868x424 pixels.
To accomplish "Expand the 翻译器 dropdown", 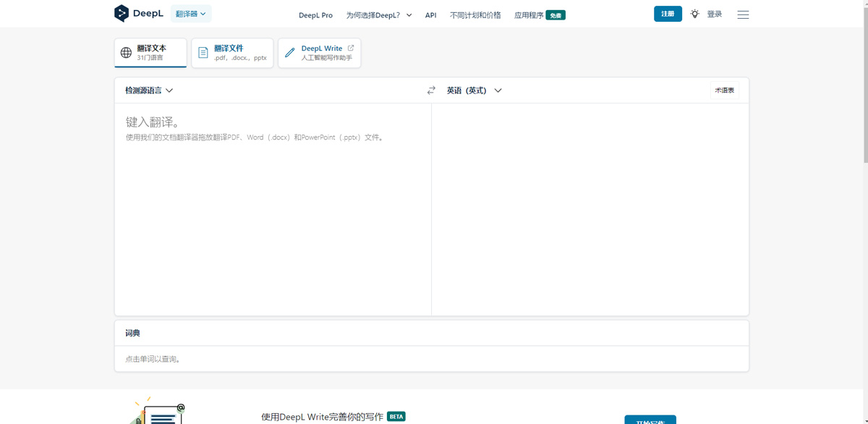I will (191, 14).
